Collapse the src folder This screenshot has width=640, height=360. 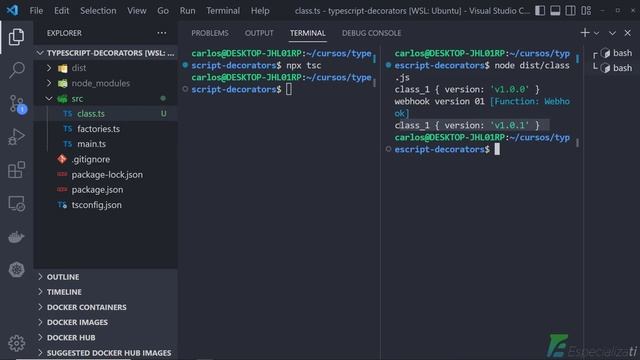pyautogui.click(x=105, y=98)
